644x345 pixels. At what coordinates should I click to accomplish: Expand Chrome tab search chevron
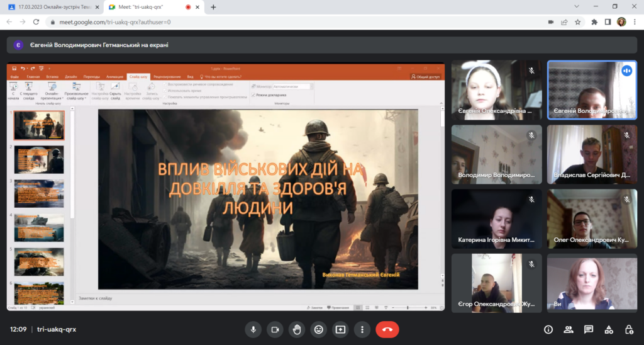pos(578,6)
